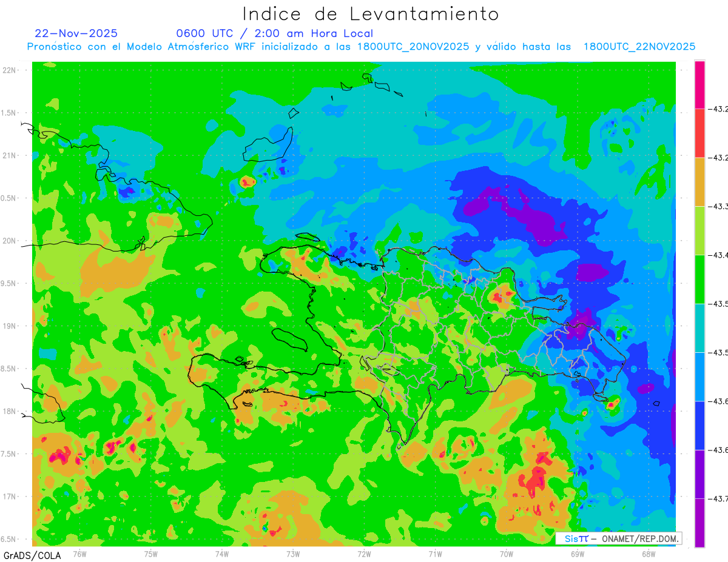Click the '6.5N' latitude label
This screenshot has width=728, height=562.
click(x=10, y=539)
